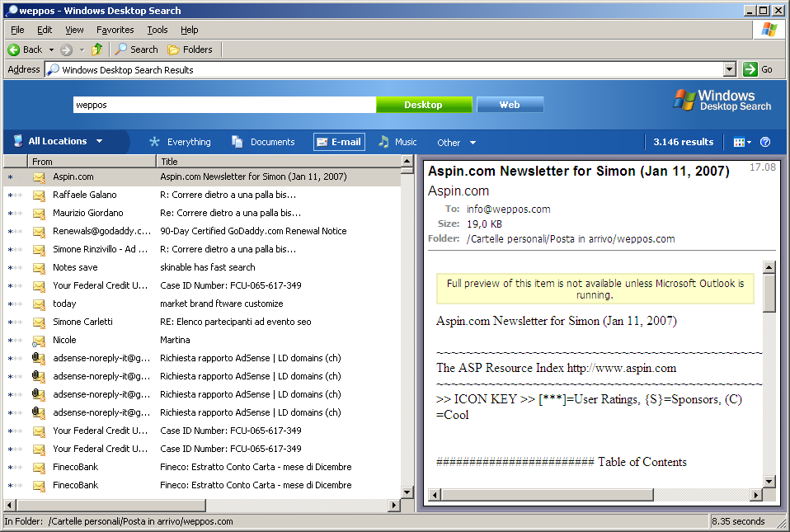The height and width of the screenshot is (532, 790).
Task: Click the mail icon next to Nicole
Action: (39, 341)
